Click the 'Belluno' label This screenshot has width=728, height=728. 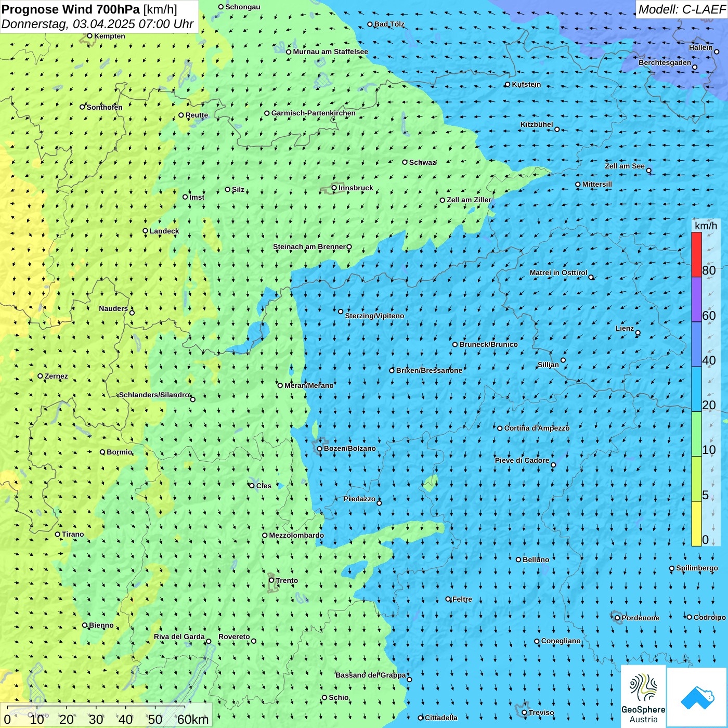536,560
